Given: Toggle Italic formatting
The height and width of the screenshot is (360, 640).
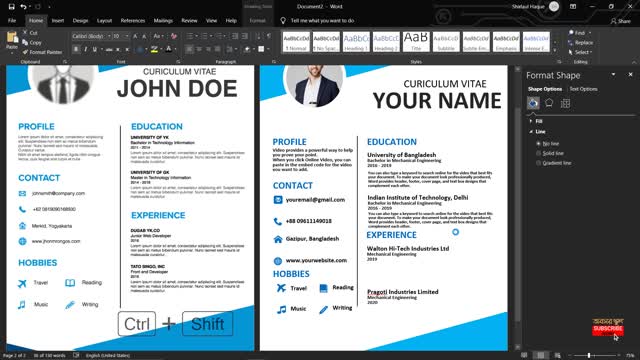Looking at the screenshot, I should 86,49.
